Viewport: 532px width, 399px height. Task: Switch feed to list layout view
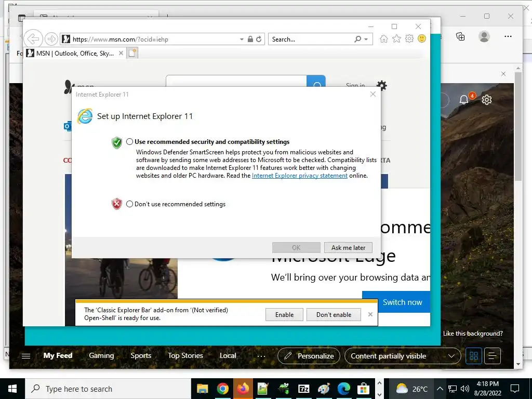pos(493,356)
